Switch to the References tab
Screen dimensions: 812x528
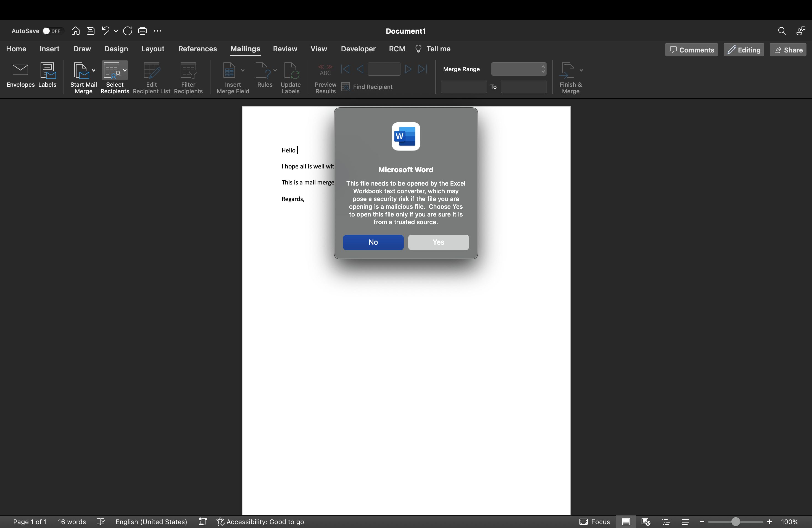(x=197, y=49)
